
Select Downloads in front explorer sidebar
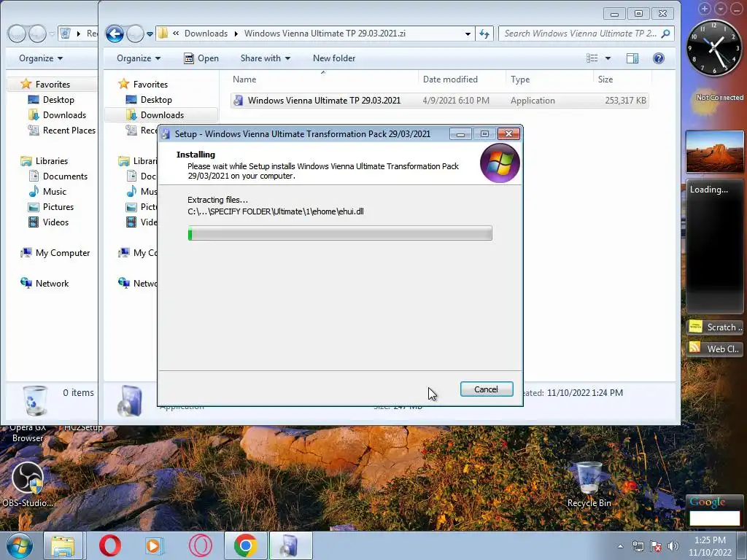tap(162, 114)
